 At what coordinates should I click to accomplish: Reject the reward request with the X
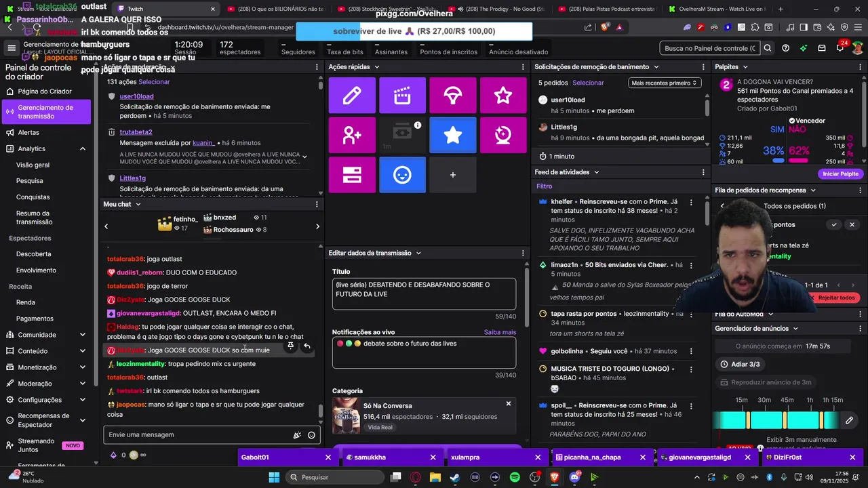[x=852, y=224]
